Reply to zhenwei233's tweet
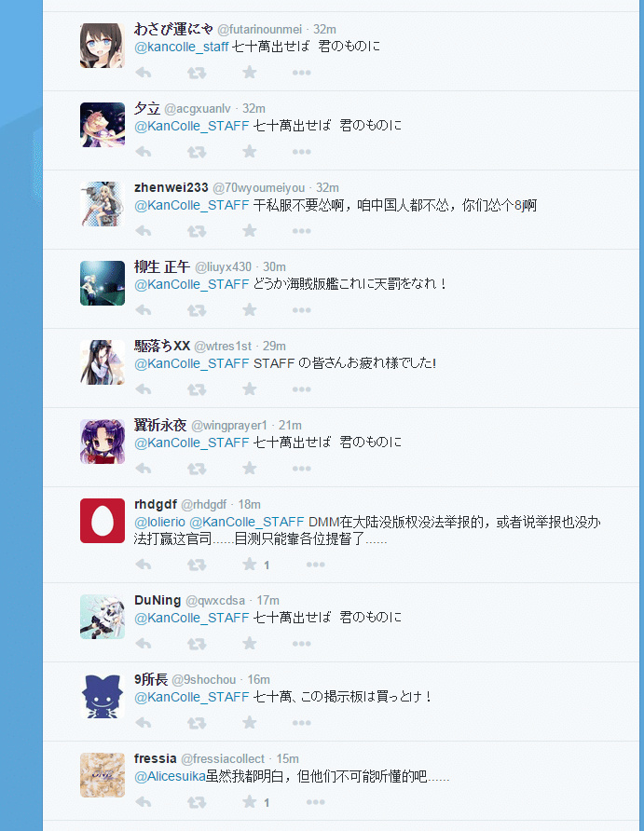The height and width of the screenshot is (831, 644). coord(144,231)
